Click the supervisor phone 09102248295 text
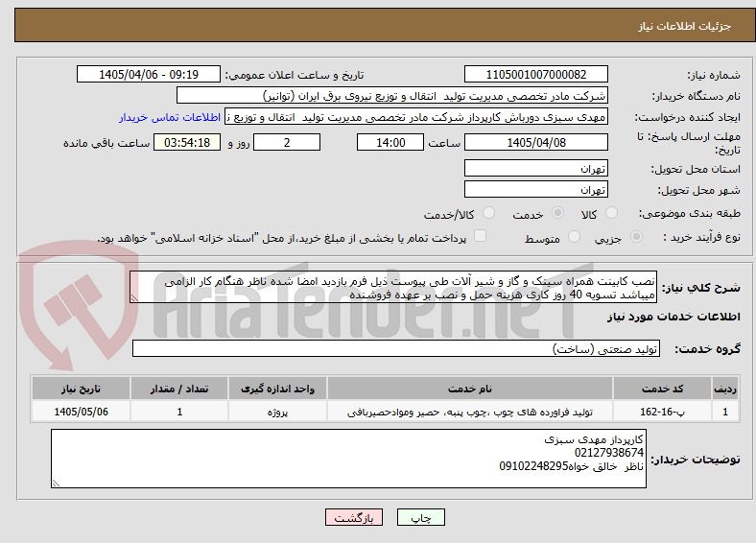This screenshot has width=756, height=543. 533,466
